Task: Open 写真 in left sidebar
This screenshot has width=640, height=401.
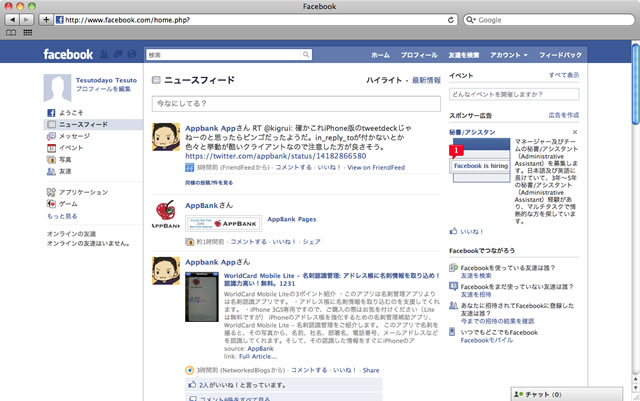Action: (64, 160)
